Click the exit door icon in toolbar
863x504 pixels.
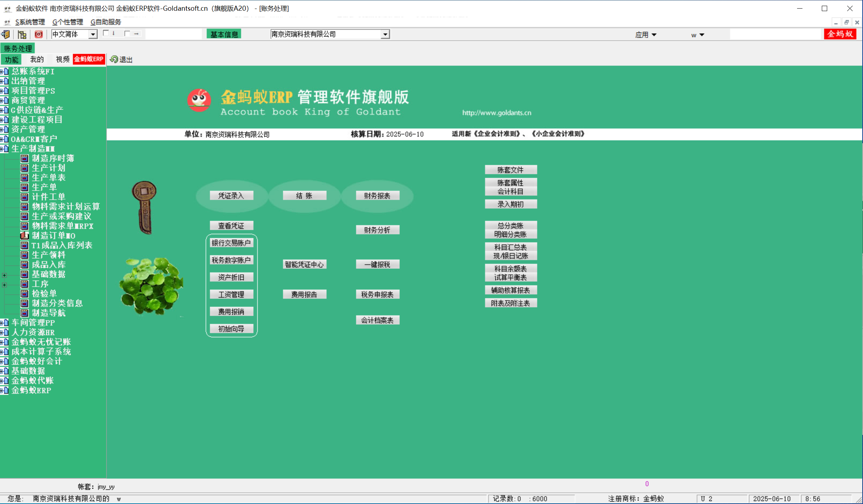[x=6, y=34]
